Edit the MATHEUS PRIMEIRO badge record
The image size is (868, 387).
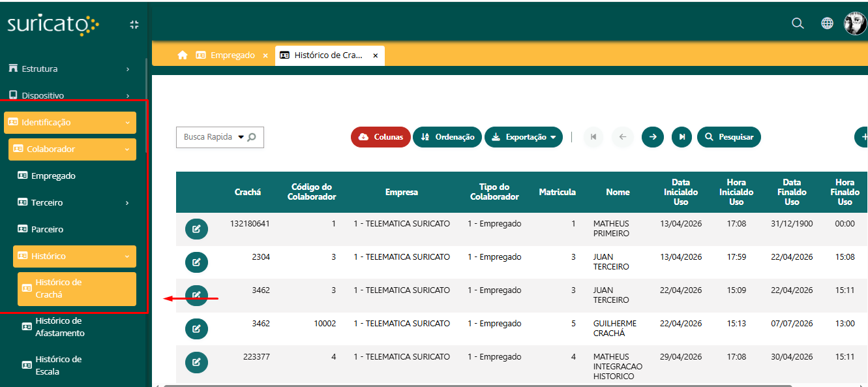coord(196,229)
